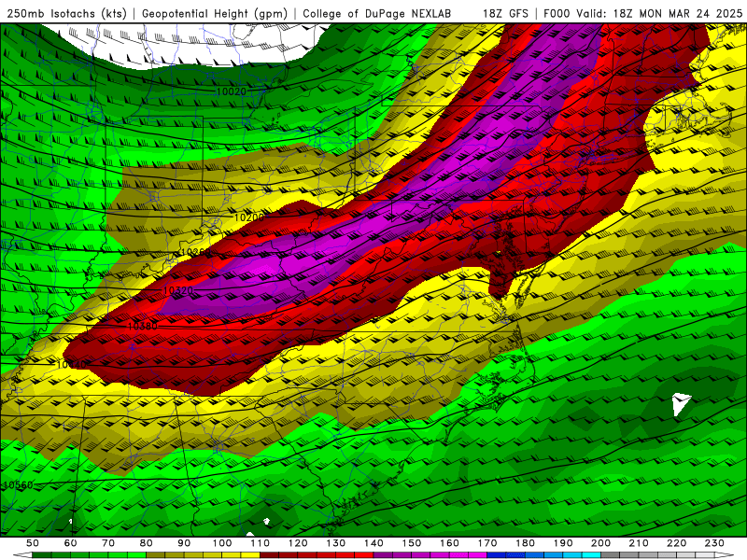Click the 180 knot legend value
Viewport: 747px width, 560px height.
[525, 543]
